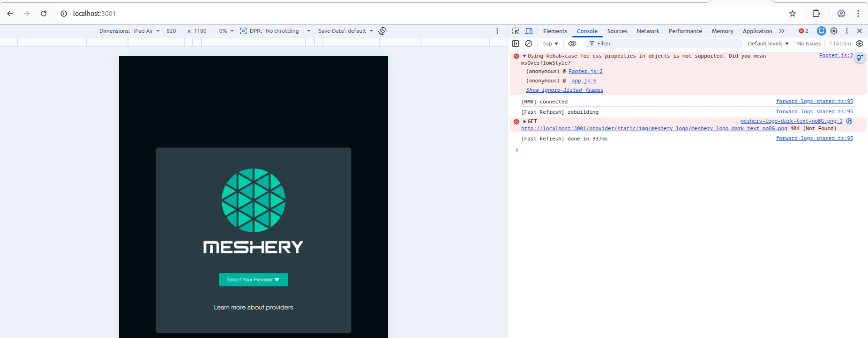This screenshot has height=338, width=868.
Task: Open the Select Your Provider dropdown
Action: tap(253, 279)
